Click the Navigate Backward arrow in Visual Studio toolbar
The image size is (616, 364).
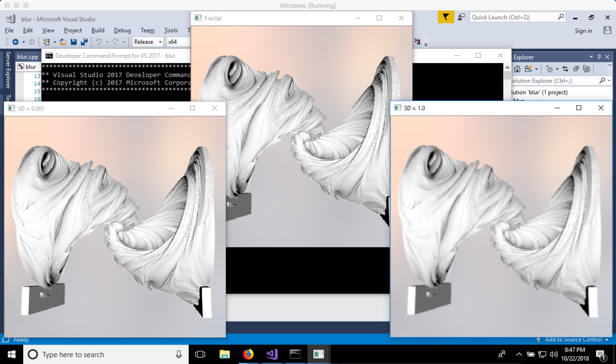point(15,42)
